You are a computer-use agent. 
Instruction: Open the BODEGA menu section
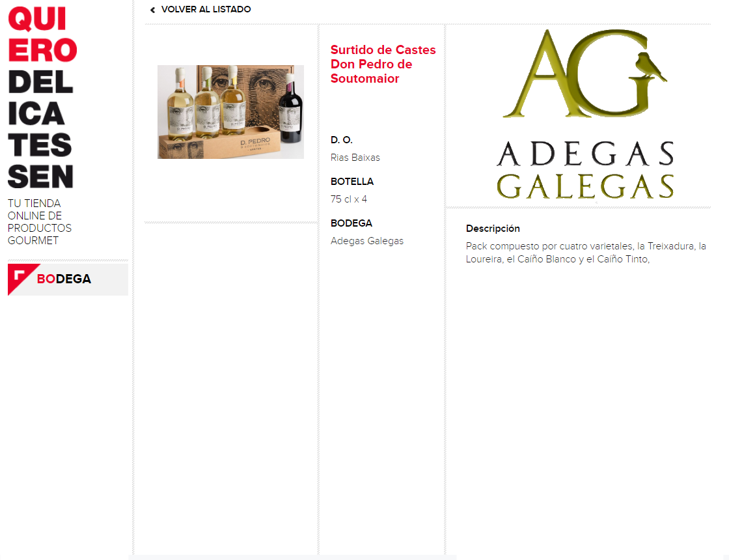point(68,279)
